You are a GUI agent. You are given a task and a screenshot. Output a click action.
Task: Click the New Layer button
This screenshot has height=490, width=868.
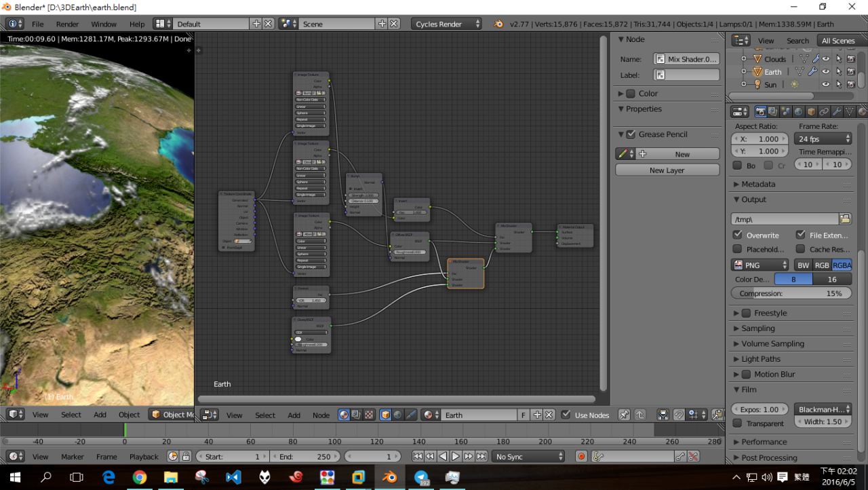tap(667, 170)
